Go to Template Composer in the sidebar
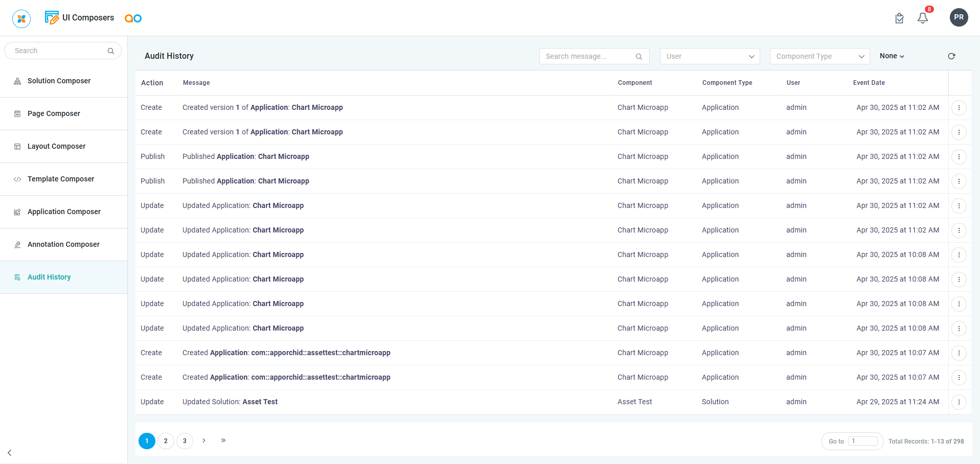Image resolution: width=980 pixels, height=464 pixels. point(61,179)
